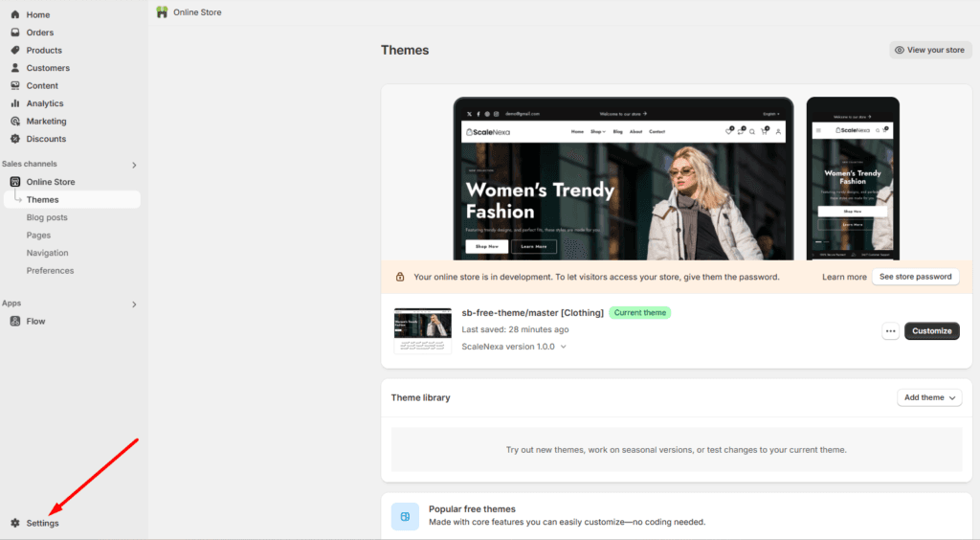Click the Flow app icon
Viewport: 980px width, 540px height.
click(15, 322)
